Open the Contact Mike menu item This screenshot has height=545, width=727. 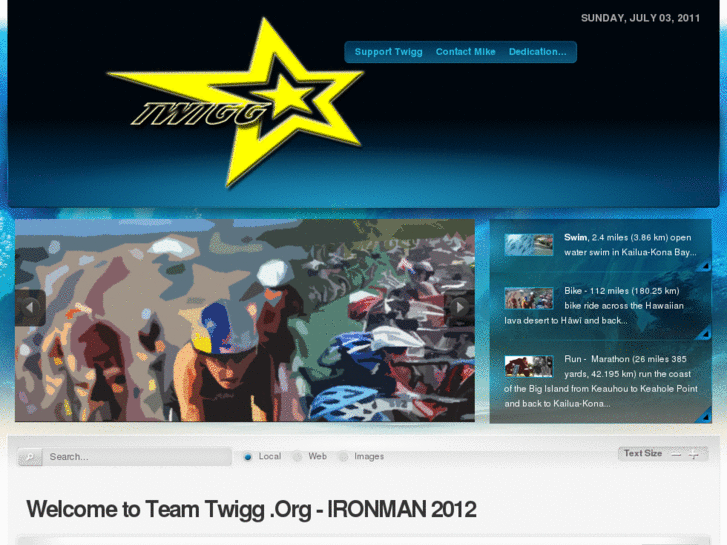pos(466,52)
